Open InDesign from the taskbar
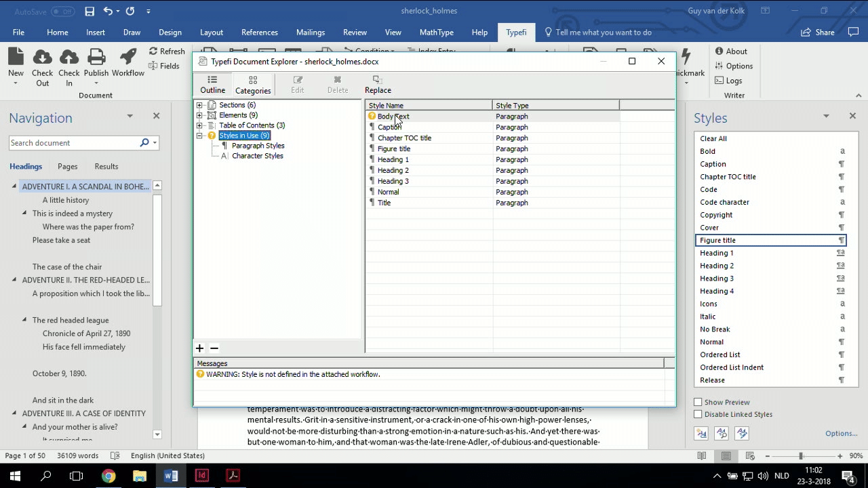Screen dimensions: 868x488 click(x=201, y=476)
